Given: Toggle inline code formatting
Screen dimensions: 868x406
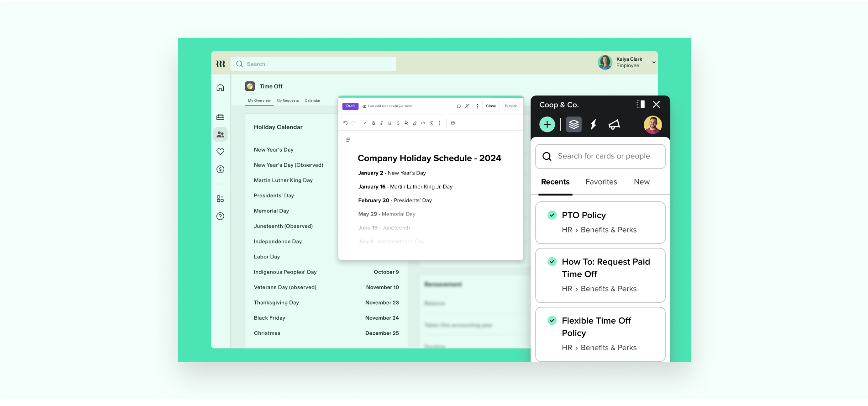Looking at the screenshot, I should 423,123.
